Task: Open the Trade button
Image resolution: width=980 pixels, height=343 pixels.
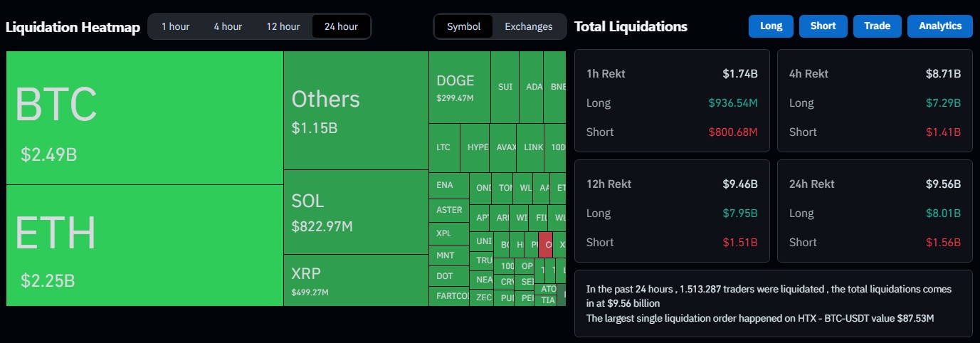Action: pyautogui.click(x=877, y=26)
